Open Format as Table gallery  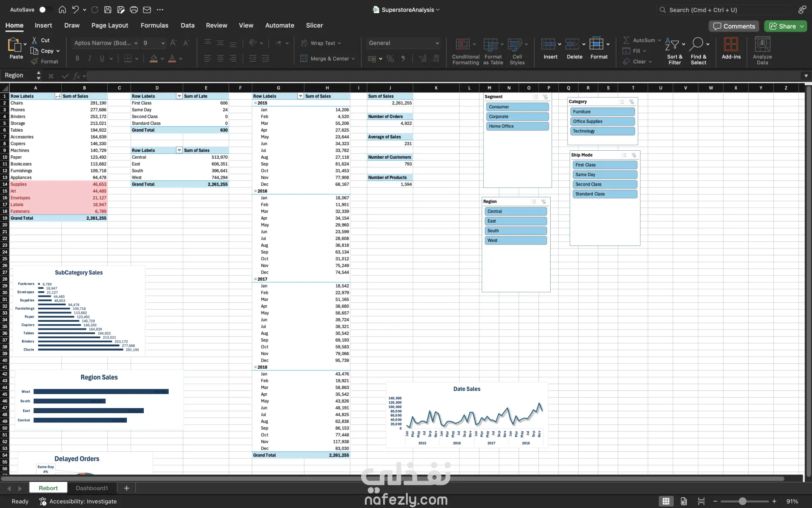click(x=491, y=44)
